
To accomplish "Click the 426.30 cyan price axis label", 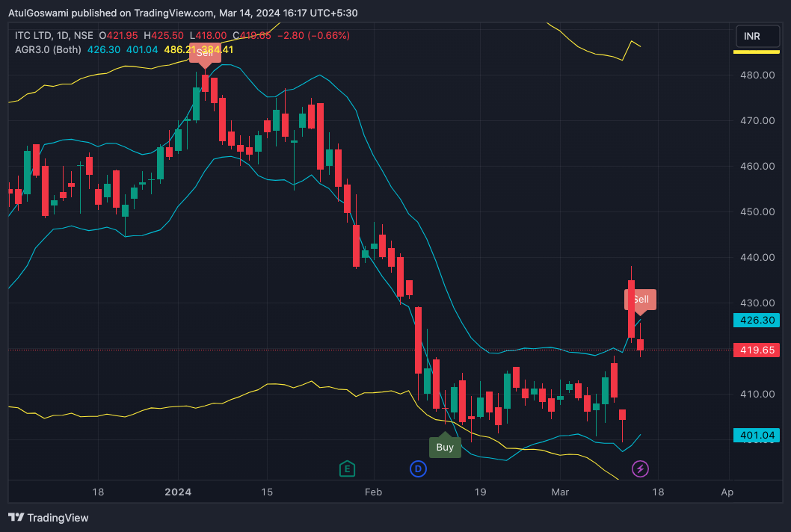I will click(x=757, y=321).
